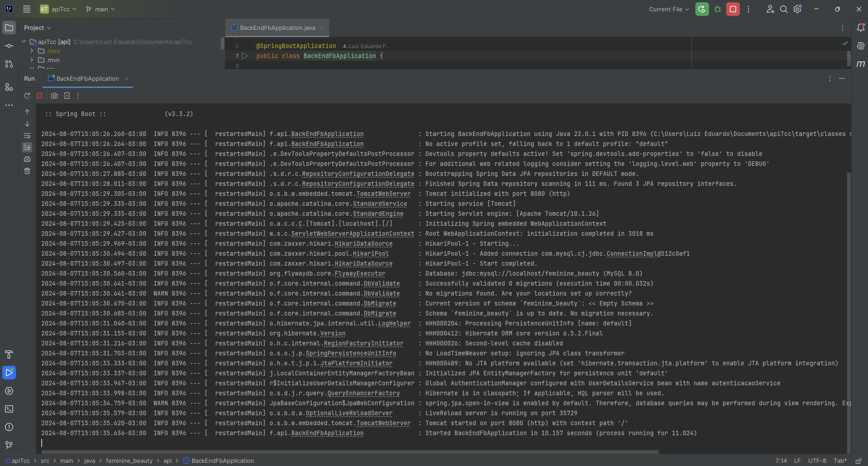The image size is (868, 466).
Task: Click the run gutter icon on line 7
Action: [x=245, y=56]
